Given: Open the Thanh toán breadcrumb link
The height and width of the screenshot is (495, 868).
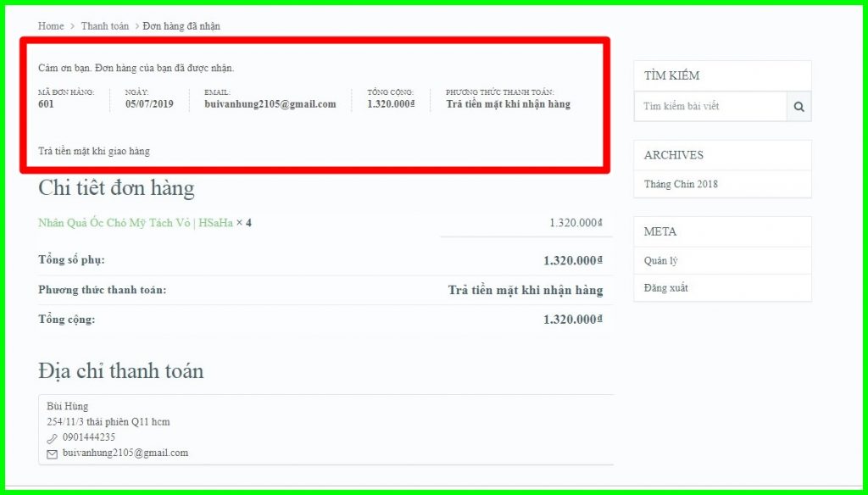Looking at the screenshot, I should 104,26.
